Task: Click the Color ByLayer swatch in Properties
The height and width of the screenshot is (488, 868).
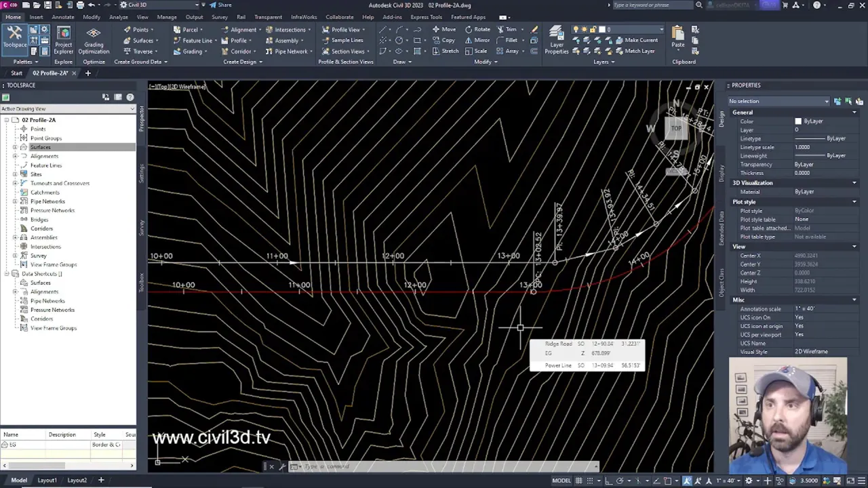Action: 798,121
